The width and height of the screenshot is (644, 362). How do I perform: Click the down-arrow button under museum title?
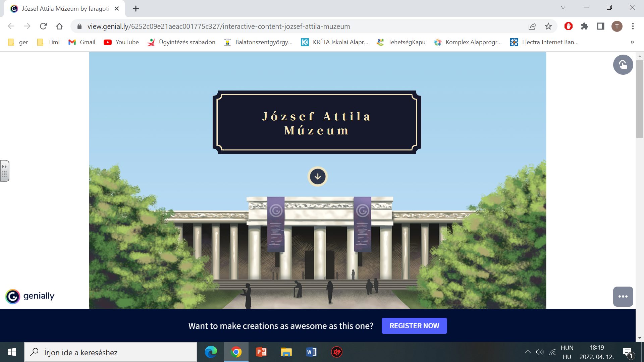[317, 176]
